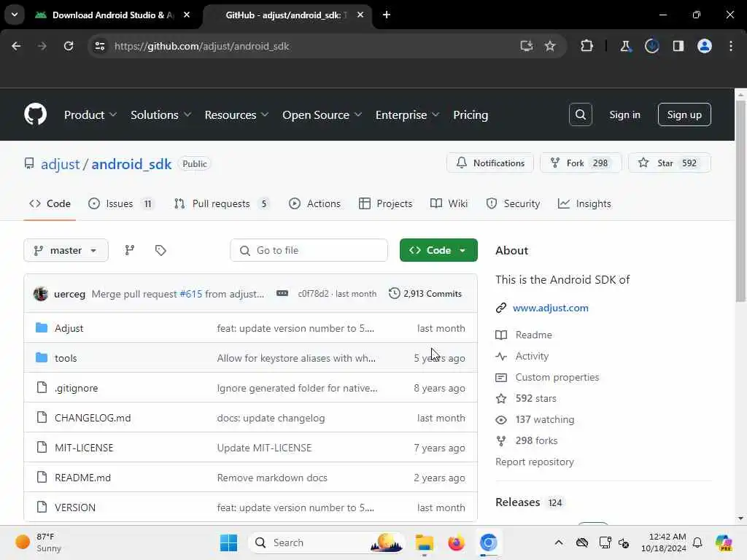
Task: Open browser extensions puzzle icon
Action: (587, 46)
